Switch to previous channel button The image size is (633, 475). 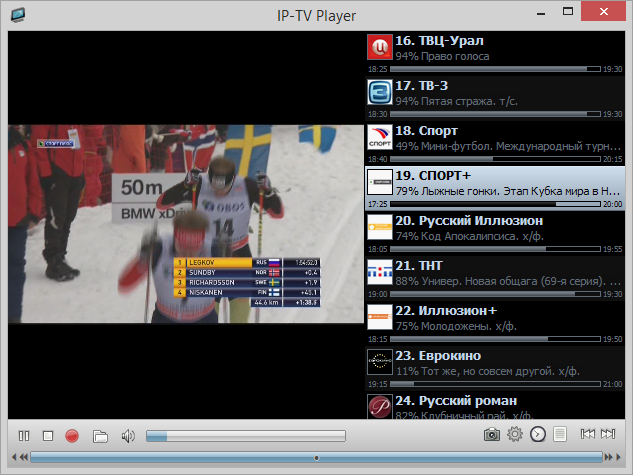pos(588,434)
